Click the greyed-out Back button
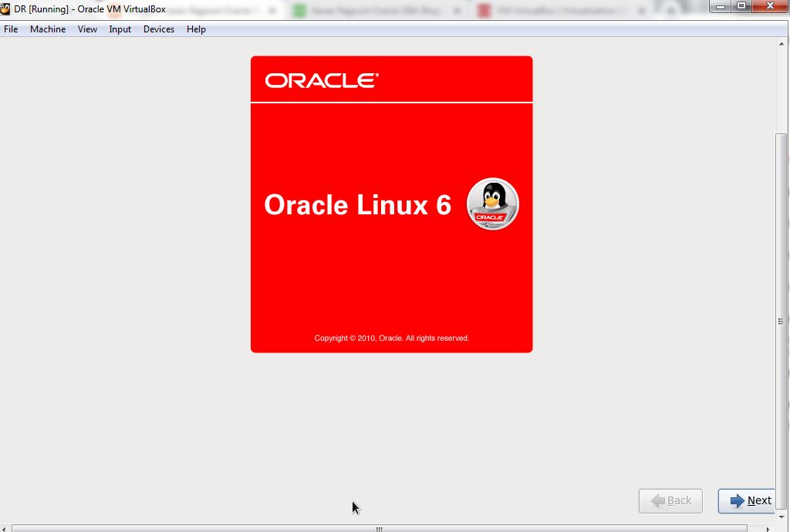This screenshot has height=532, width=790. [x=670, y=501]
